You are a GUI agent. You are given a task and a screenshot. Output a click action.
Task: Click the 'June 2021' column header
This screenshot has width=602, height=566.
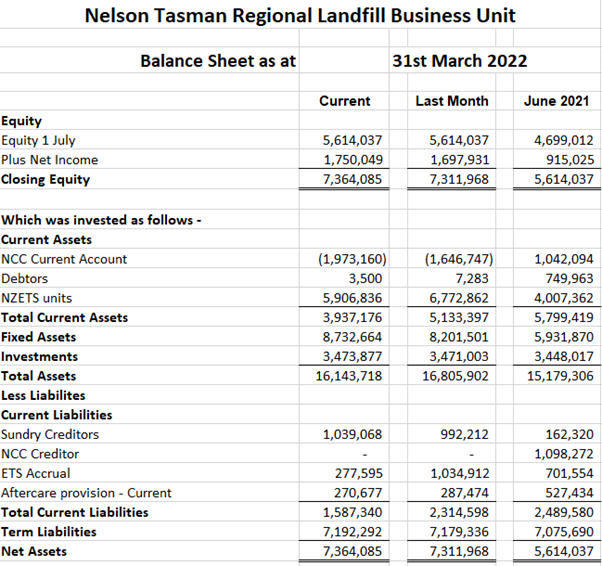[x=556, y=101]
